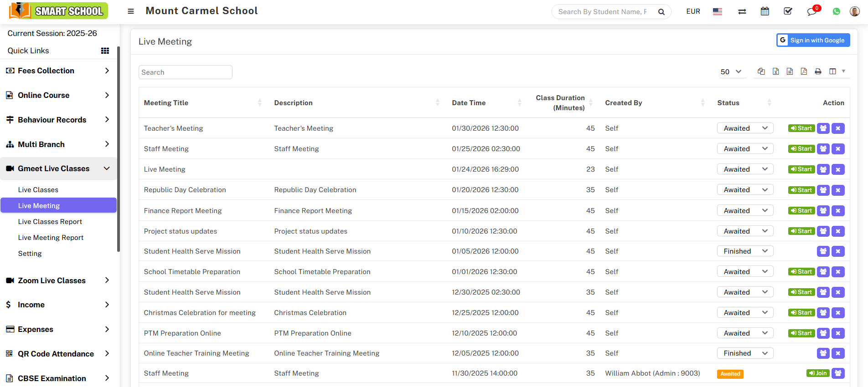Open Live Classes Report in sidebar
The image size is (868, 387).
(x=50, y=222)
